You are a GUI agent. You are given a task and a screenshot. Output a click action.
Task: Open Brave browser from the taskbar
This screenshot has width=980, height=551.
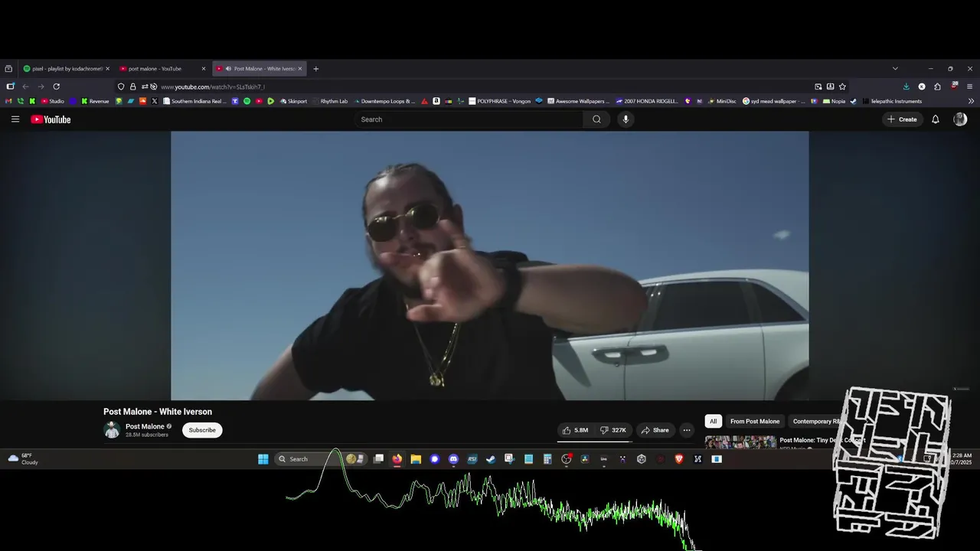point(679,459)
